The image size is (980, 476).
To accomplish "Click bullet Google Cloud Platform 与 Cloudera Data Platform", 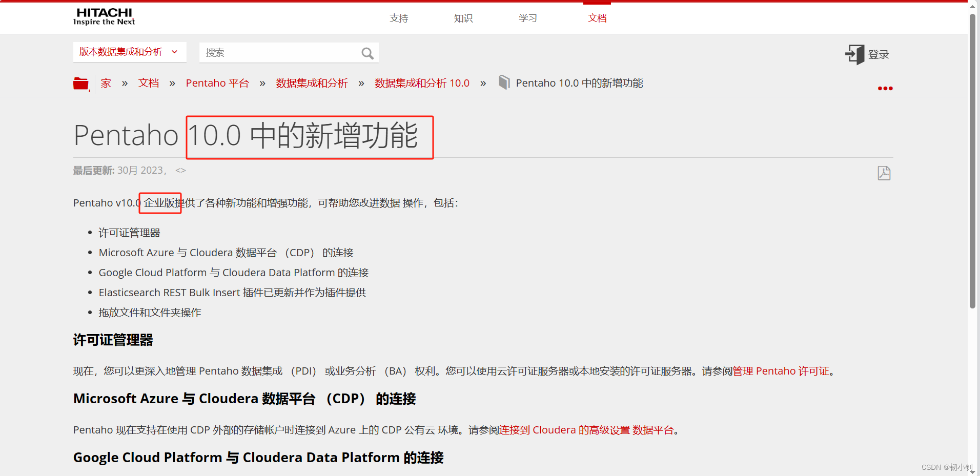I will [x=234, y=273].
